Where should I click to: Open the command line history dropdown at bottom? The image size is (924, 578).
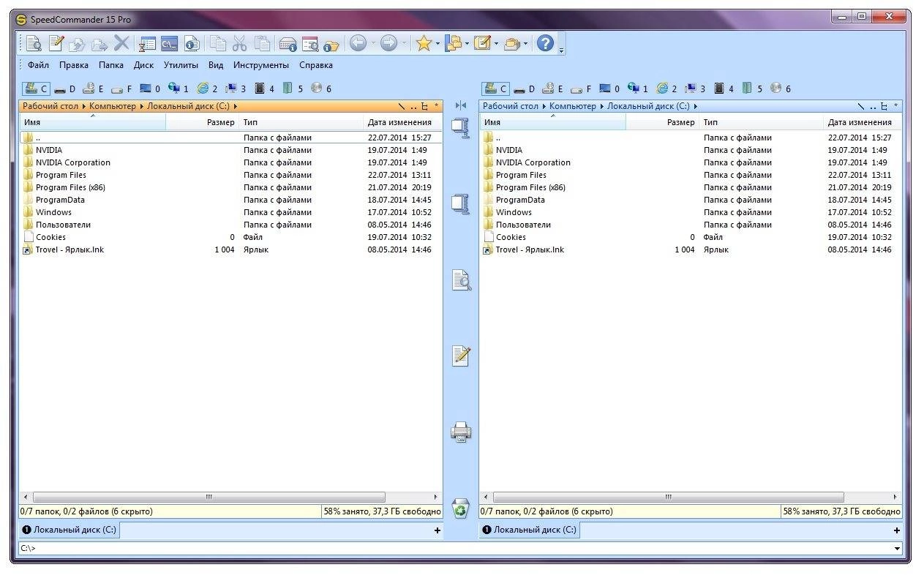pyautogui.click(x=897, y=548)
